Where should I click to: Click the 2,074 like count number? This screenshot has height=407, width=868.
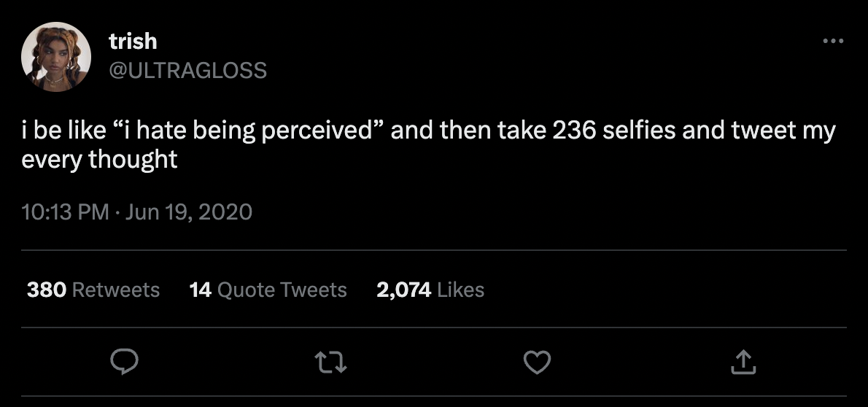tap(403, 290)
